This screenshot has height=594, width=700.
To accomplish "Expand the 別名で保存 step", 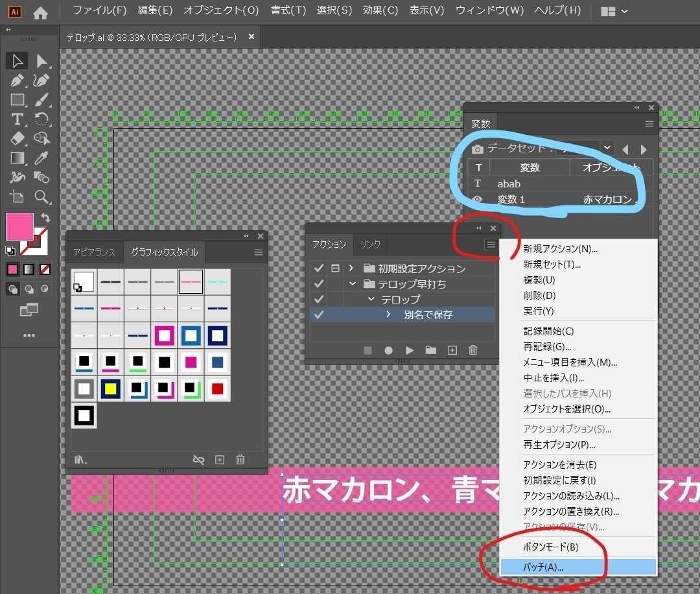I will [x=388, y=315].
